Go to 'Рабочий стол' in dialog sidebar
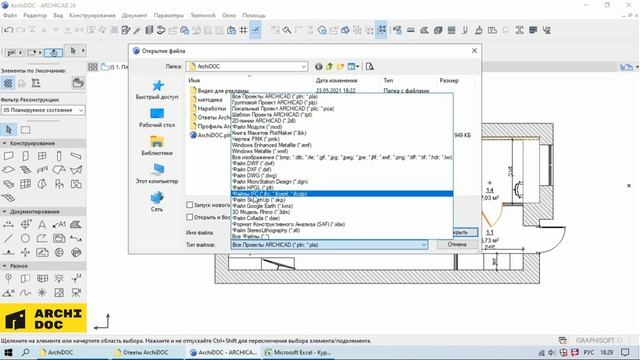640x360 pixels. (x=157, y=118)
